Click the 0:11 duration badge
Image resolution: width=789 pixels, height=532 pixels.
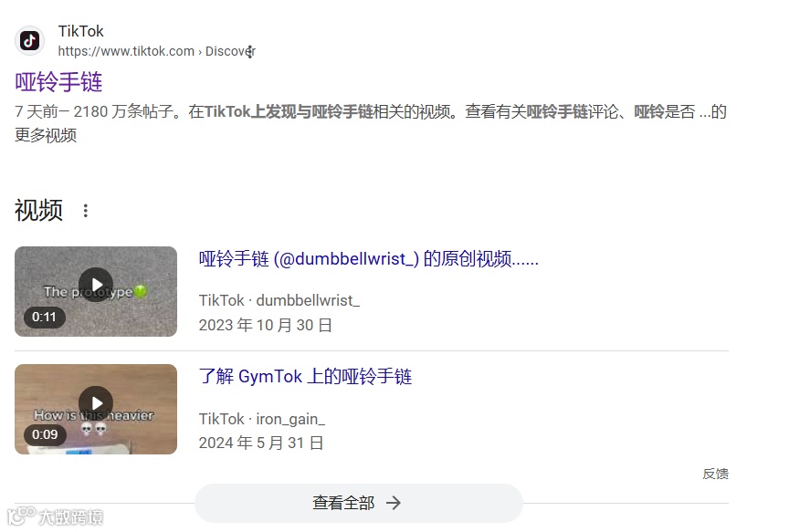point(44,318)
